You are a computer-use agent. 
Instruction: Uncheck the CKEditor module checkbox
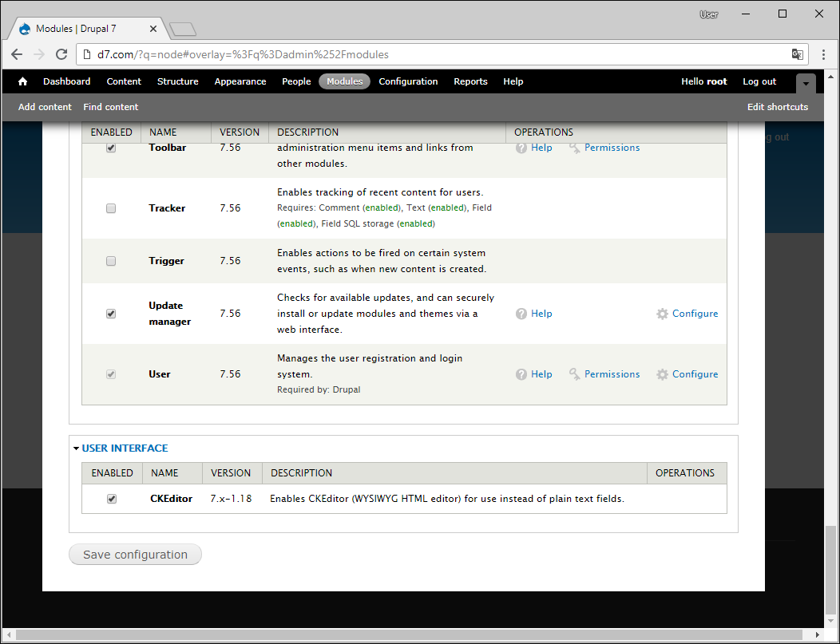click(x=112, y=499)
